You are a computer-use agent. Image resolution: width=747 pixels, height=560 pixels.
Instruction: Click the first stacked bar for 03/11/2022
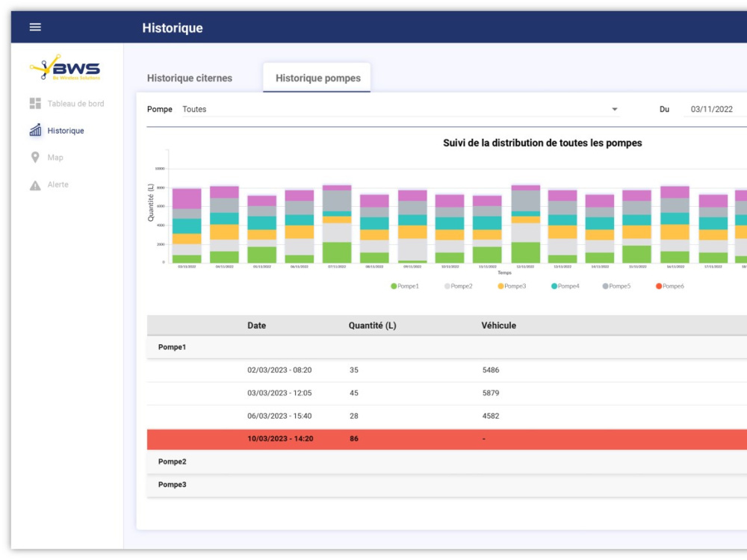click(x=187, y=225)
